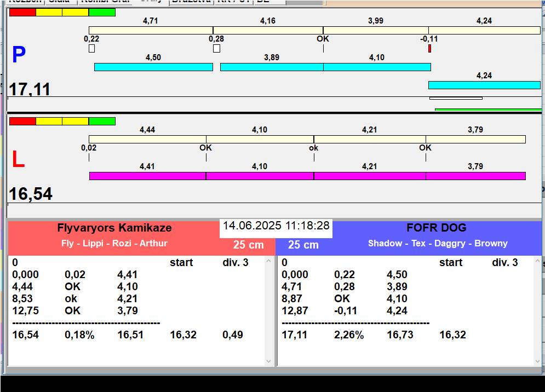
Task: Click the 14.06.2025 11:18:28 timestamp
Action: point(276,226)
